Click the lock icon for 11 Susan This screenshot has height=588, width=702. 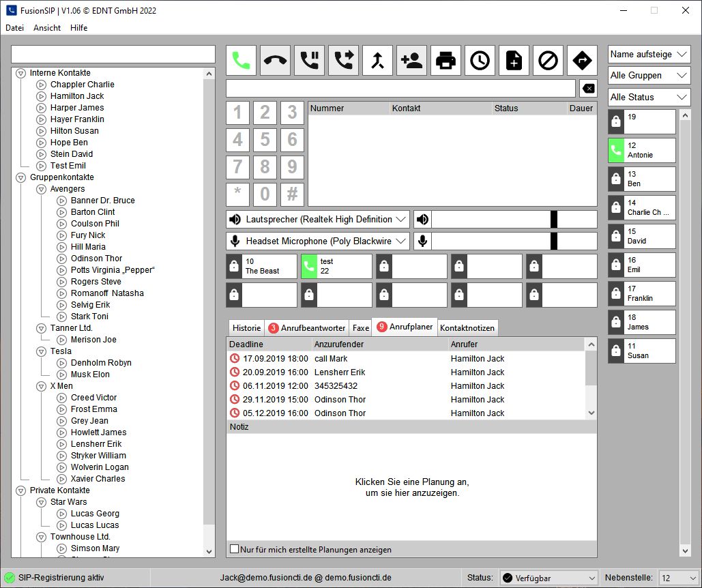point(616,351)
